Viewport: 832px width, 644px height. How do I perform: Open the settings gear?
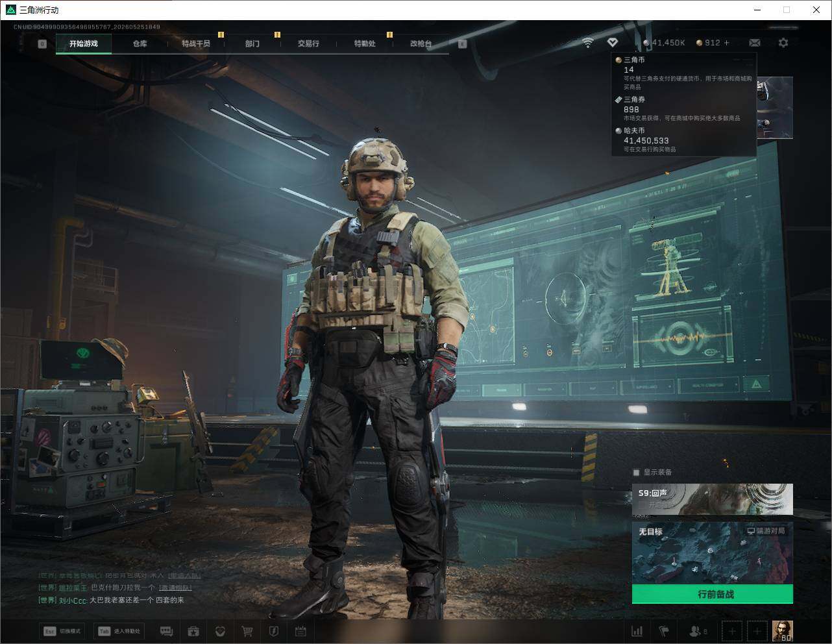click(x=783, y=43)
